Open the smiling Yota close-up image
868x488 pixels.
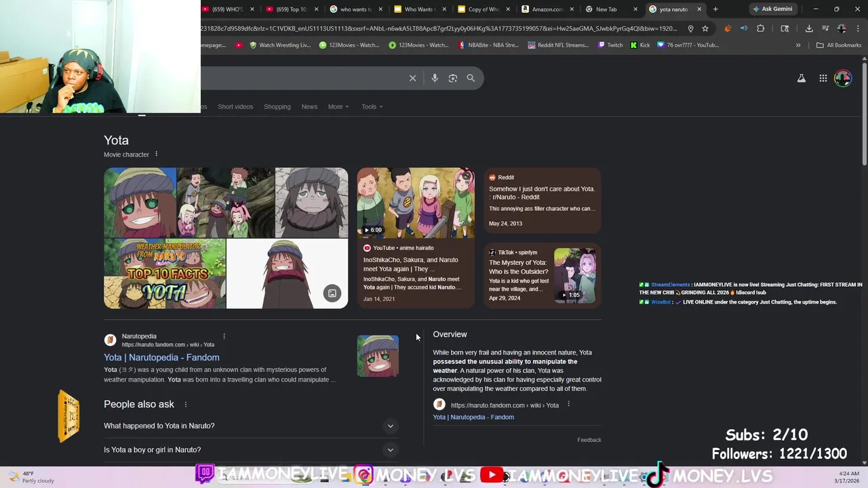[x=140, y=203]
